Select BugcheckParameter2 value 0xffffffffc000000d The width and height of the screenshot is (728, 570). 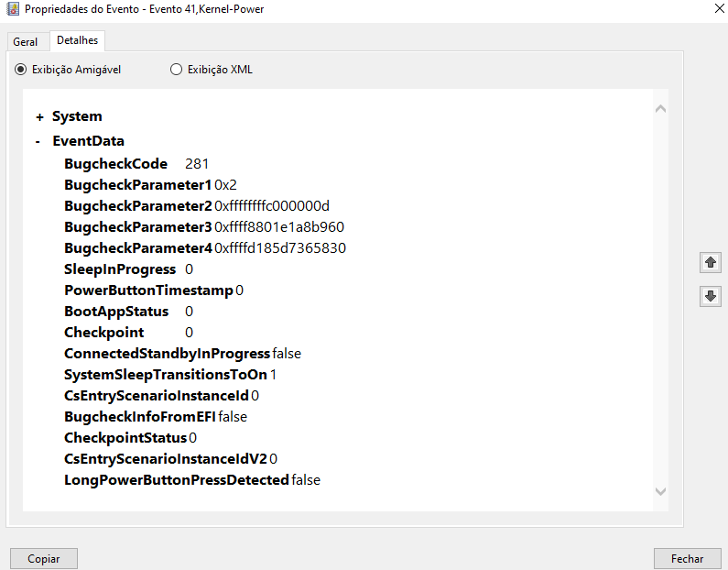pyautogui.click(x=272, y=206)
